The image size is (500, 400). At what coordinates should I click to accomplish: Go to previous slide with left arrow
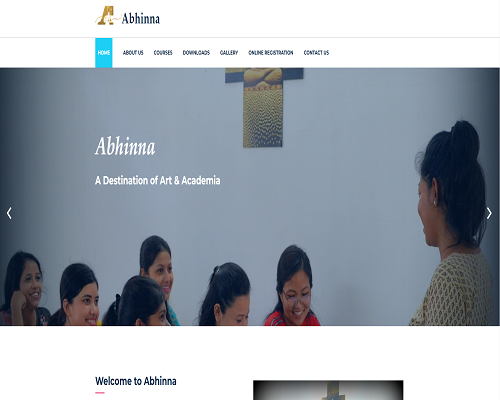[9, 213]
